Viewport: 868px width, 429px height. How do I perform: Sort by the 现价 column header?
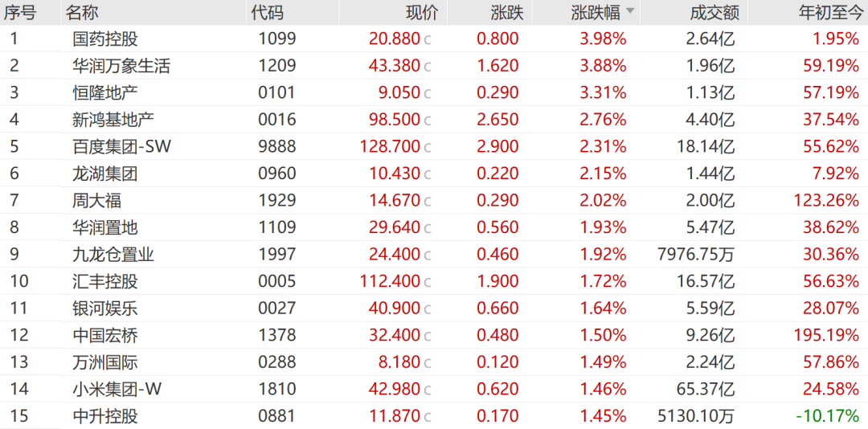pos(423,12)
